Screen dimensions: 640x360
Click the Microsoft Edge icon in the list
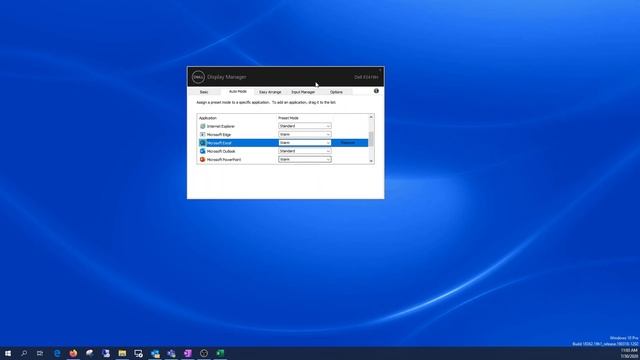tap(202, 134)
